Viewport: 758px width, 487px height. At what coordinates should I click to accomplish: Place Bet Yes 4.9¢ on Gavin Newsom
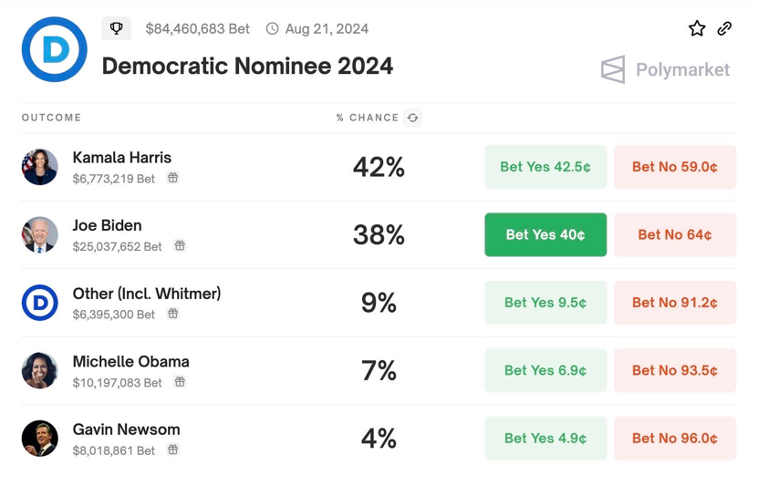[545, 439]
